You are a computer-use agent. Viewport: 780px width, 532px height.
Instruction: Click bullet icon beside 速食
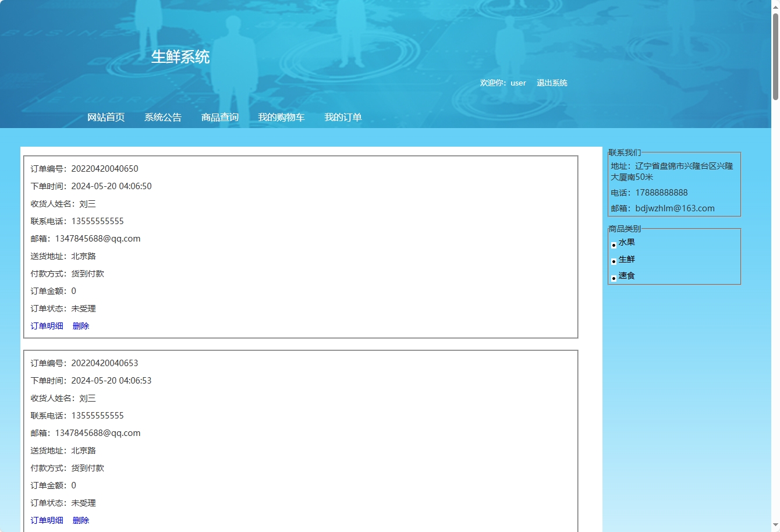point(614,278)
